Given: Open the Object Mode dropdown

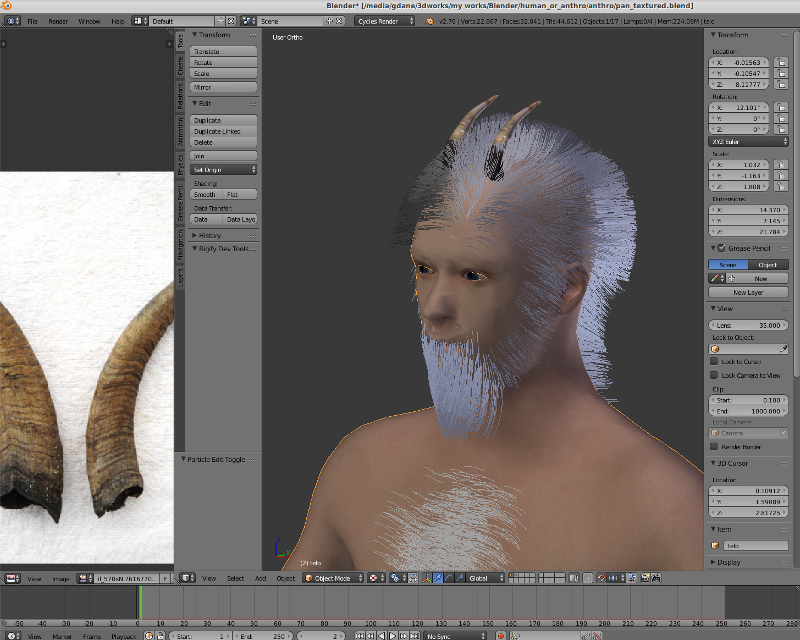Looking at the screenshot, I should click(333, 578).
